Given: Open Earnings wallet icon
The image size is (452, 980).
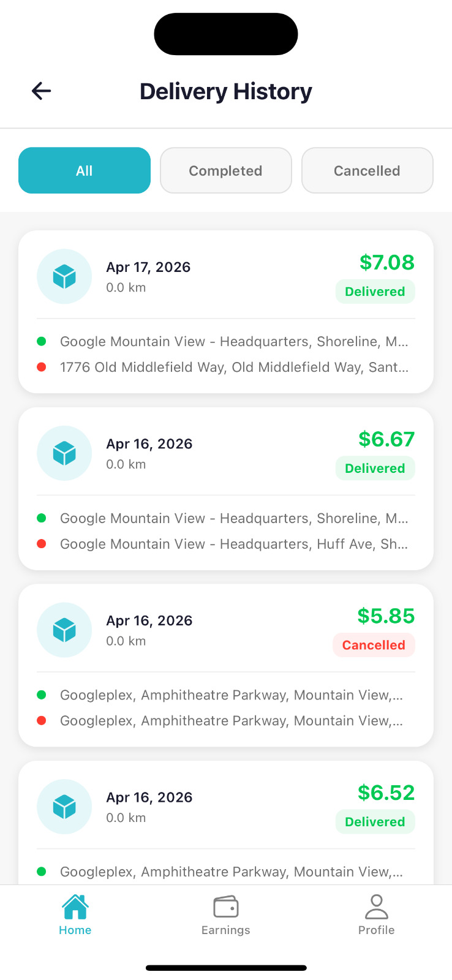Looking at the screenshot, I should coord(226,907).
